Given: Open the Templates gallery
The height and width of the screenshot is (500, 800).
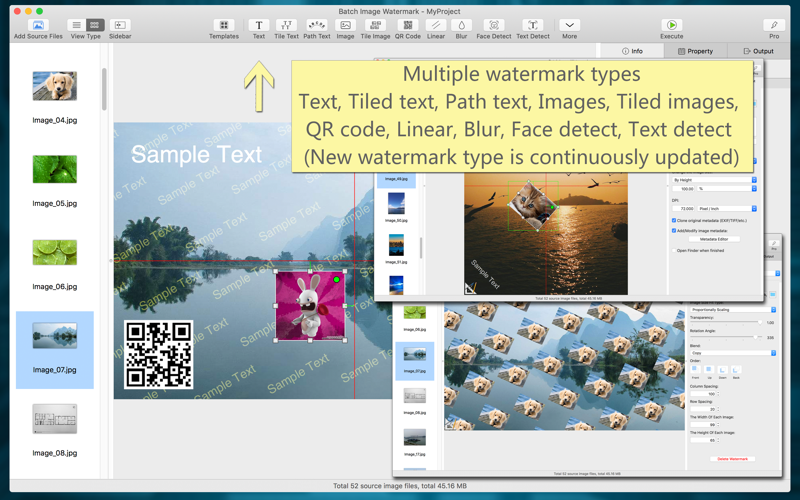Looking at the screenshot, I should pos(223,25).
